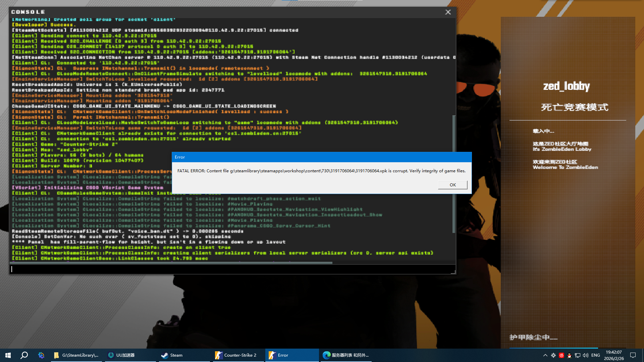This screenshot has height=362, width=644.
Task: Open the G:\SteamLibrary folder taskbar item
Action: [x=76, y=355]
